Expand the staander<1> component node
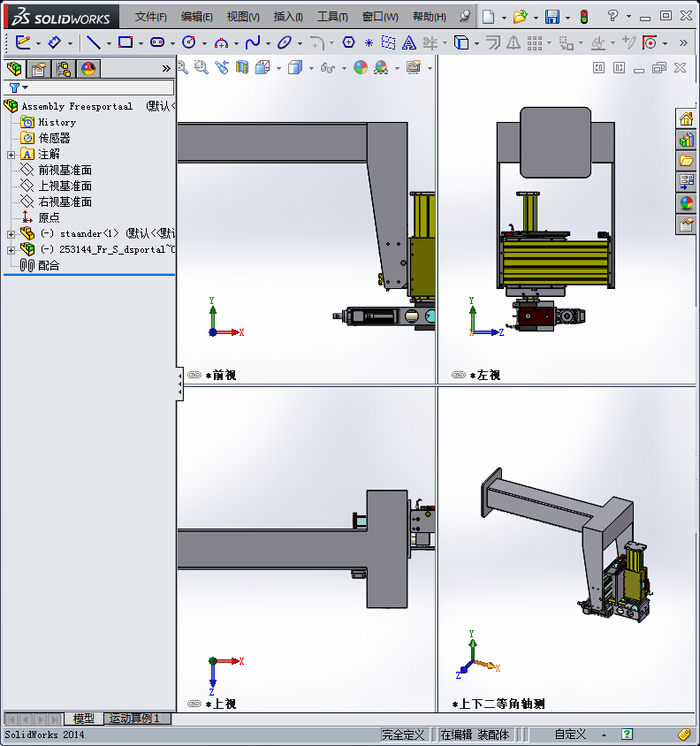 pyautogui.click(x=11, y=234)
